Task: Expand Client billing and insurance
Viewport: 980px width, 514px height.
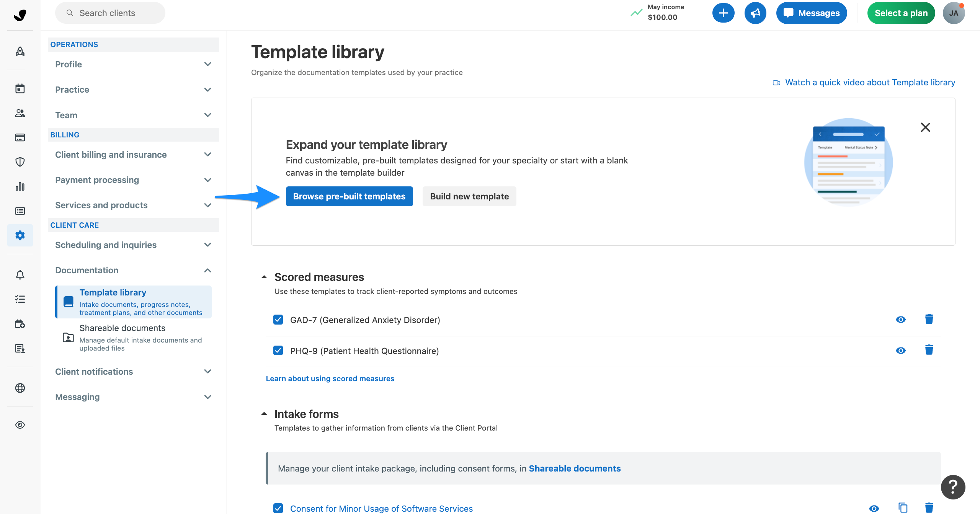Action: [x=133, y=155]
